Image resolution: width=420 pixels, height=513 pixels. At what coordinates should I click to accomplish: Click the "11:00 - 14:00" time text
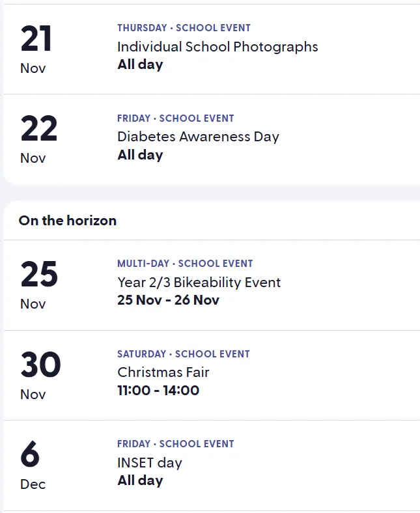[x=158, y=391]
